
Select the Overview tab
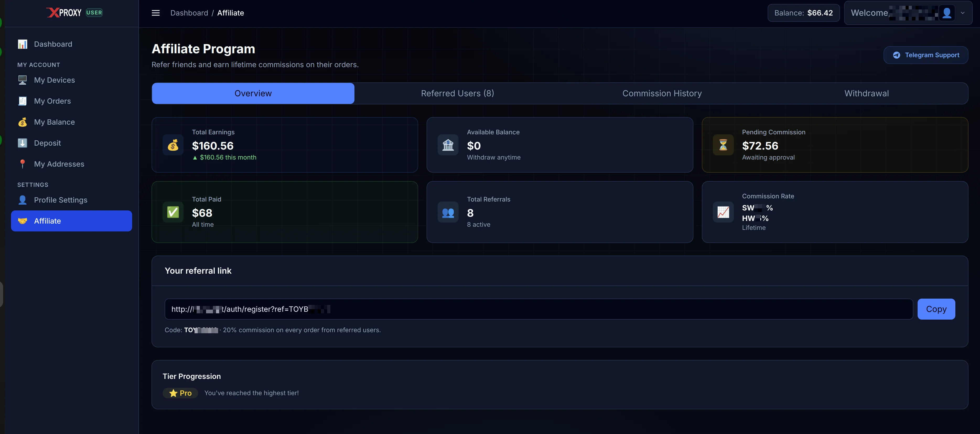253,93
